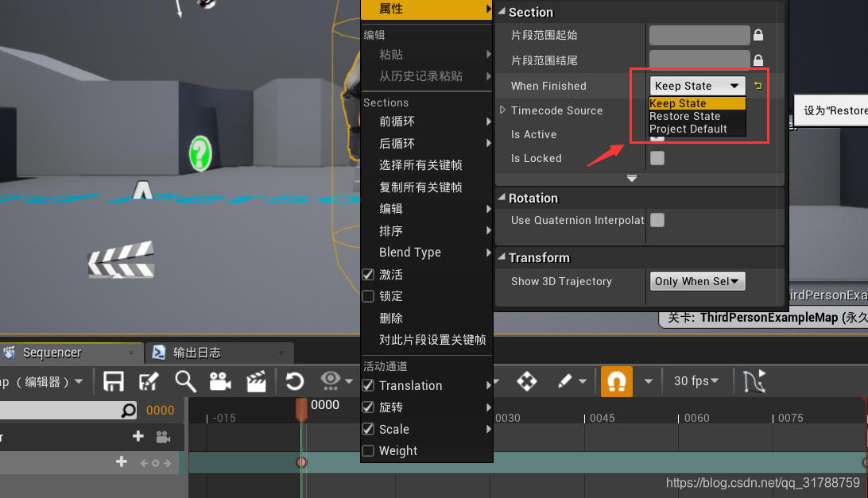The width and height of the screenshot is (868, 498).
Task: Click the camera icon in the track row
Action: [x=163, y=437]
